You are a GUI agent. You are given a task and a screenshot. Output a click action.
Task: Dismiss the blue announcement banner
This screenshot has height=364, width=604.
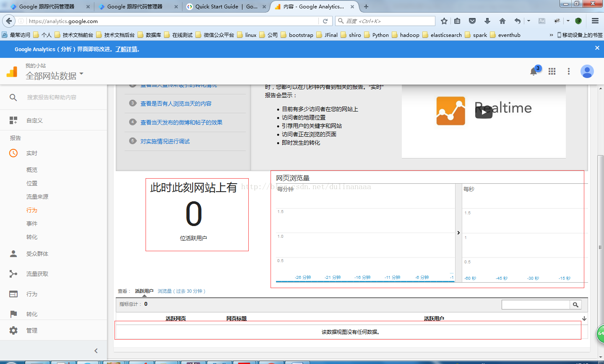click(x=597, y=48)
